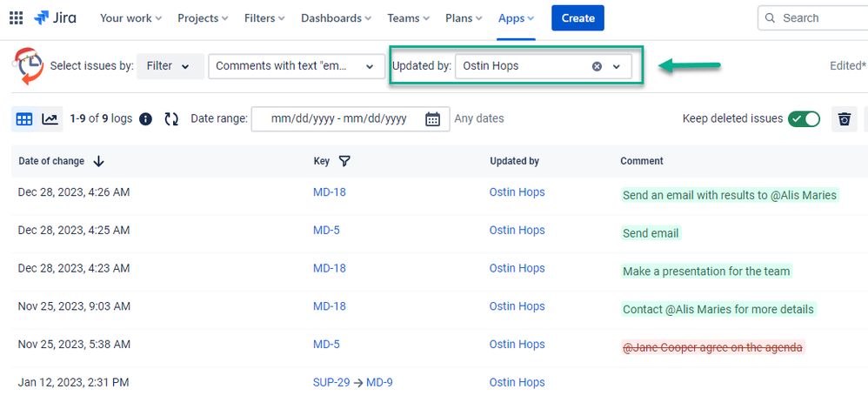The image size is (868, 396).
Task: Click the Jira logo
Action: [55, 17]
